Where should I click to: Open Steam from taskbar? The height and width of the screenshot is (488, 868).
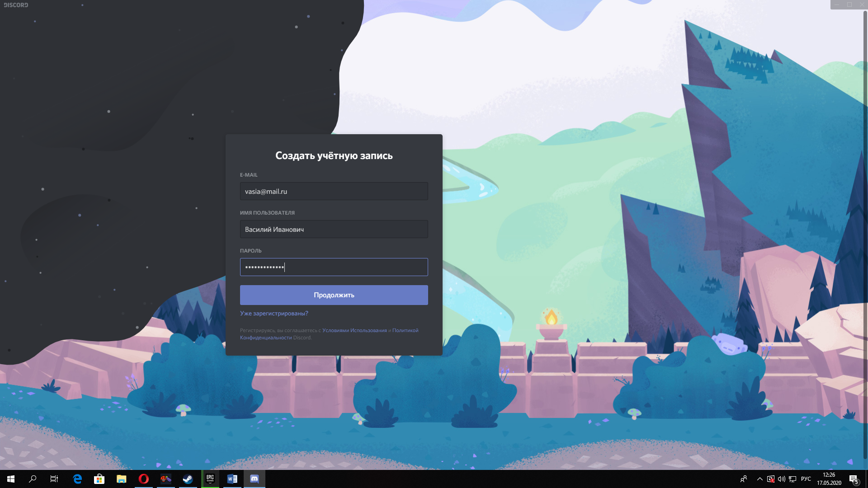(188, 479)
